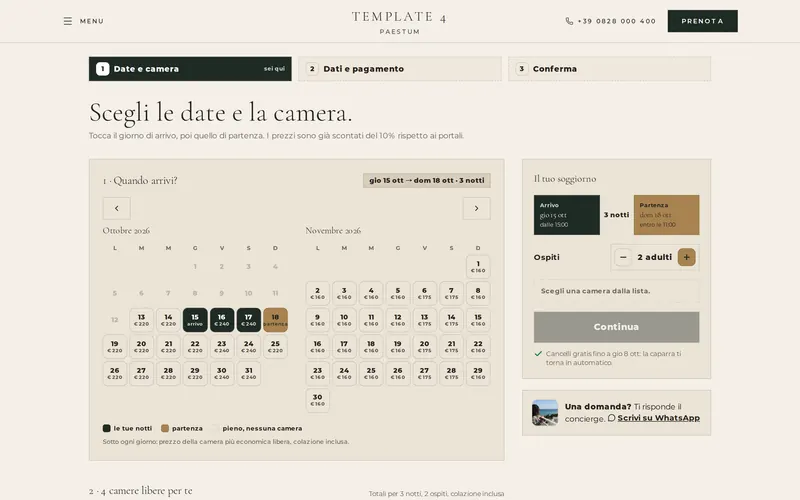The image size is (800, 500).
Task: Select step 1 Date e camera tab
Action: 190,69
